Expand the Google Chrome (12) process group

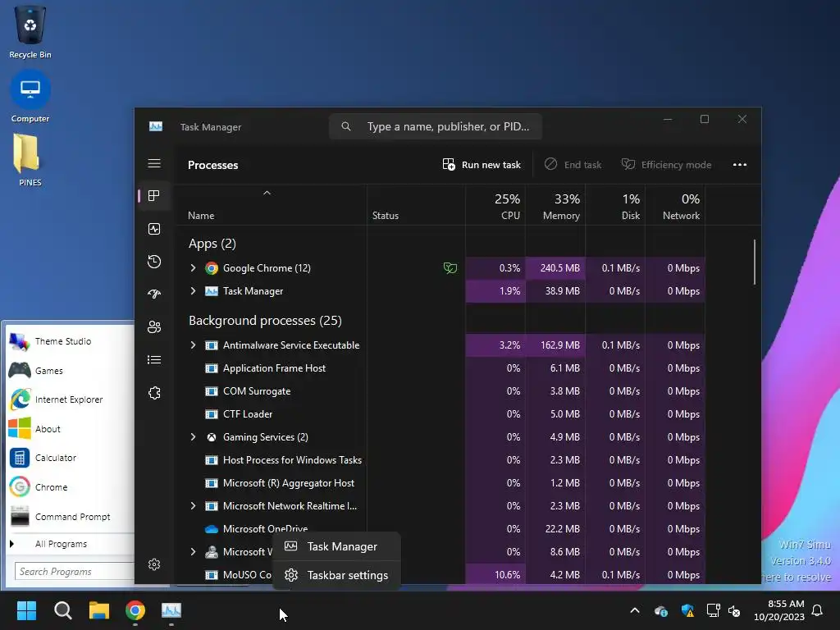193,268
